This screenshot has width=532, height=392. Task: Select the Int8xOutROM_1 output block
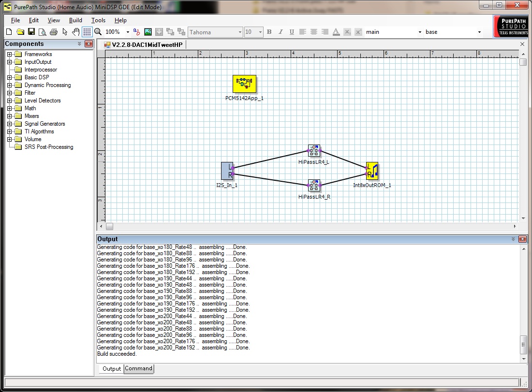[372, 171]
